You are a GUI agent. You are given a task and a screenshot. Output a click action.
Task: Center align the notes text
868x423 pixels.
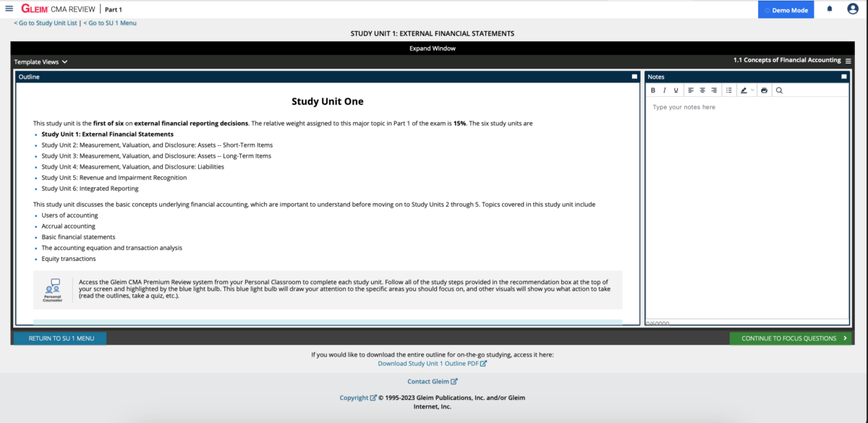point(702,90)
